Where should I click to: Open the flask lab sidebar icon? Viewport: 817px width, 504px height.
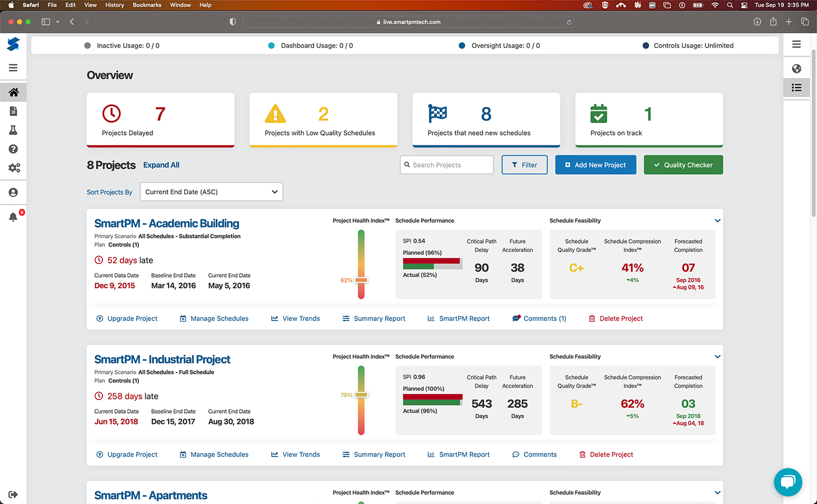(13, 130)
